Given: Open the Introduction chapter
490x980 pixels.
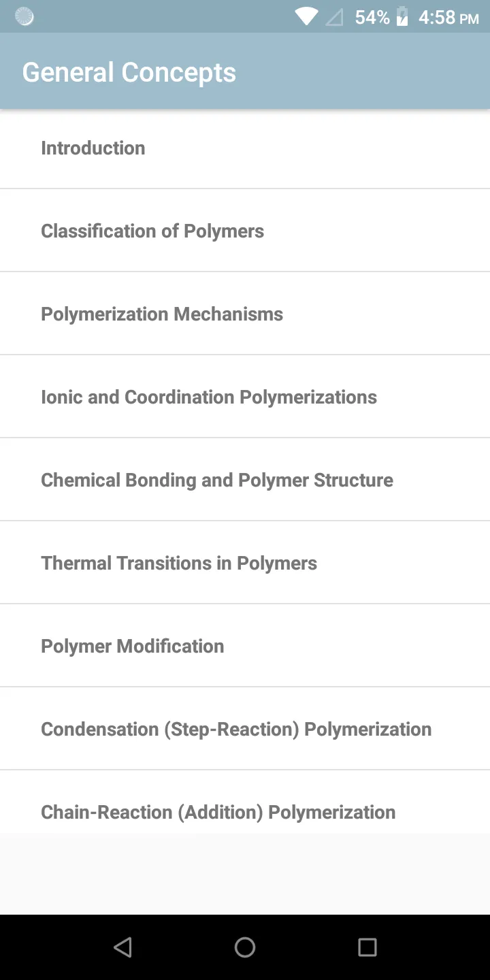Looking at the screenshot, I should (245, 148).
